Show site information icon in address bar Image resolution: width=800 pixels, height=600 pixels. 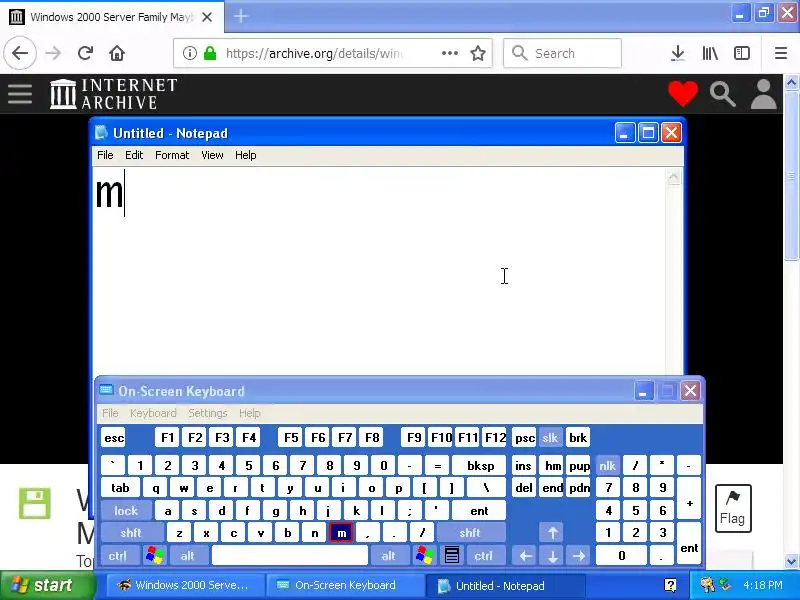click(189, 53)
